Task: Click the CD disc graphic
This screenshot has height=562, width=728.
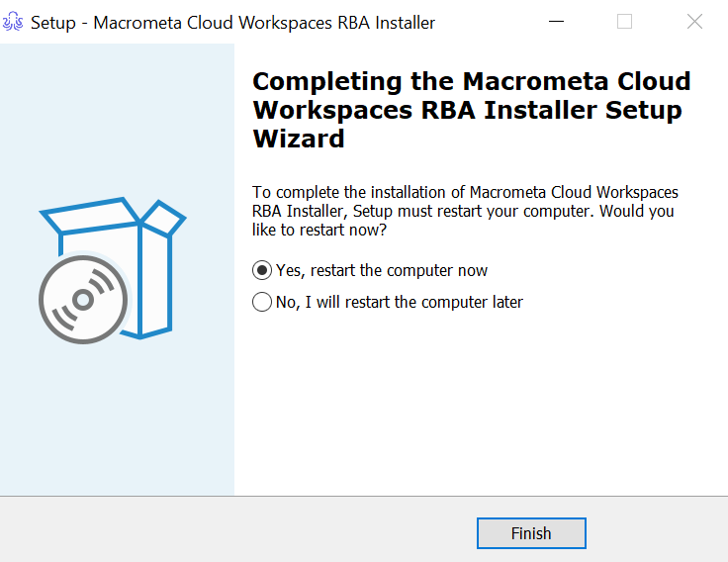Action: pyautogui.click(x=83, y=299)
